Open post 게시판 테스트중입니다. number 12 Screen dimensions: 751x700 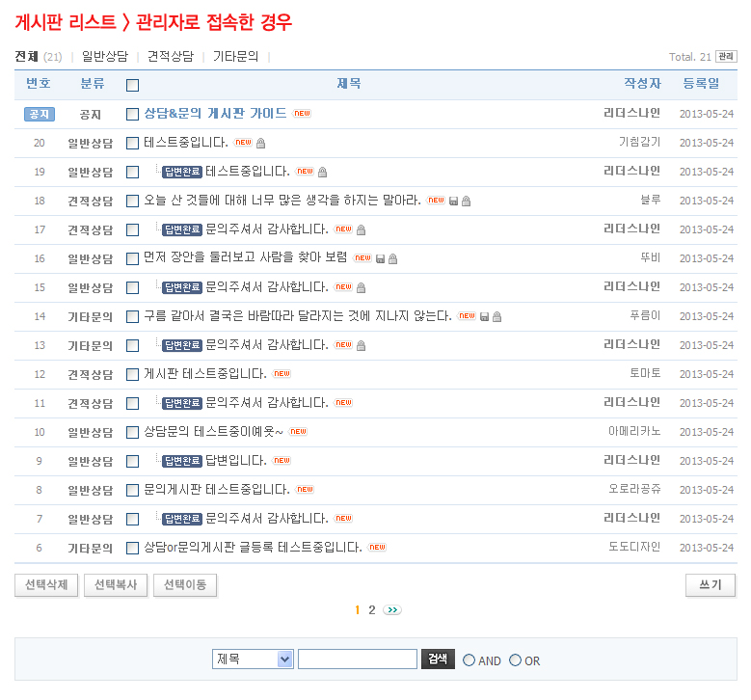click(205, 374)
